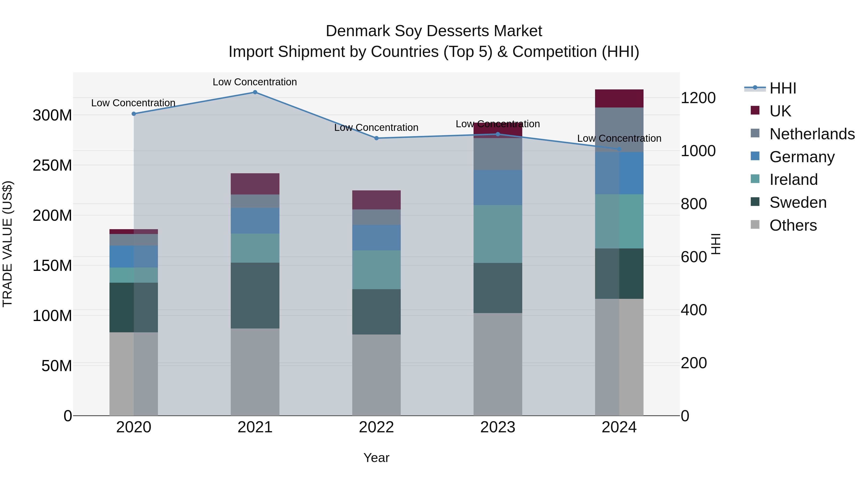The height and width of the screenshot is (488, 868).
Task: Click the 300M y-axis tick label
Action: coord(52,115)
